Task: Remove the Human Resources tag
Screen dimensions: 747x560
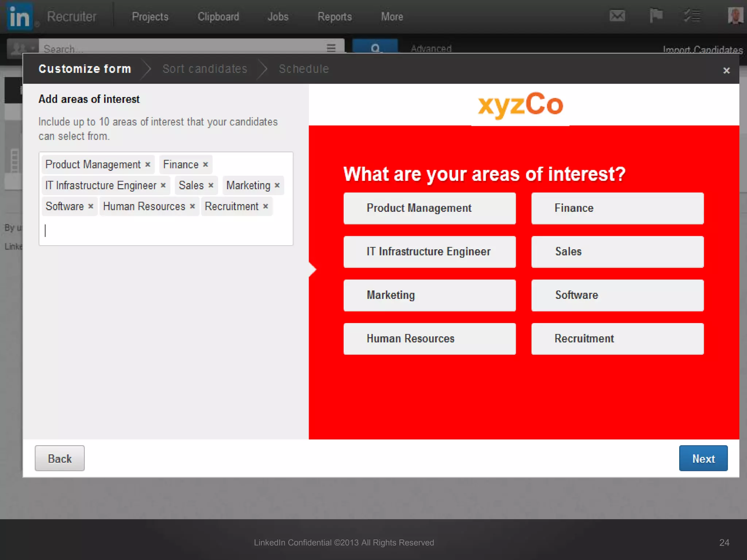Action: [x=193, y=206]
